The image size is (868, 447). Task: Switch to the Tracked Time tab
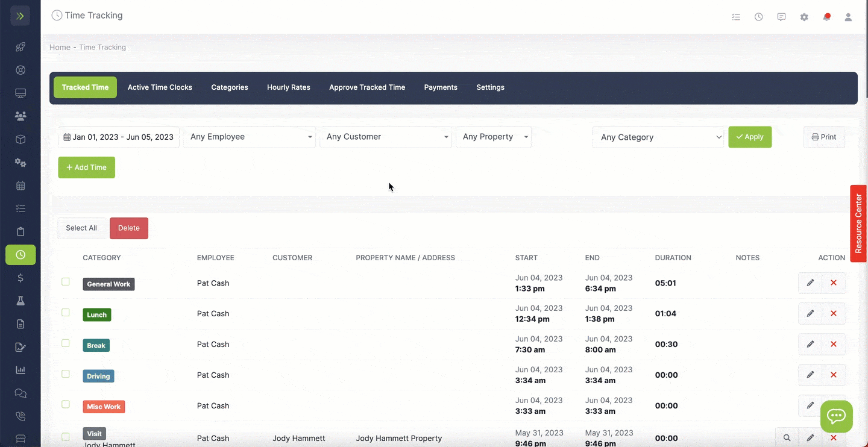(x=85, y=87)
